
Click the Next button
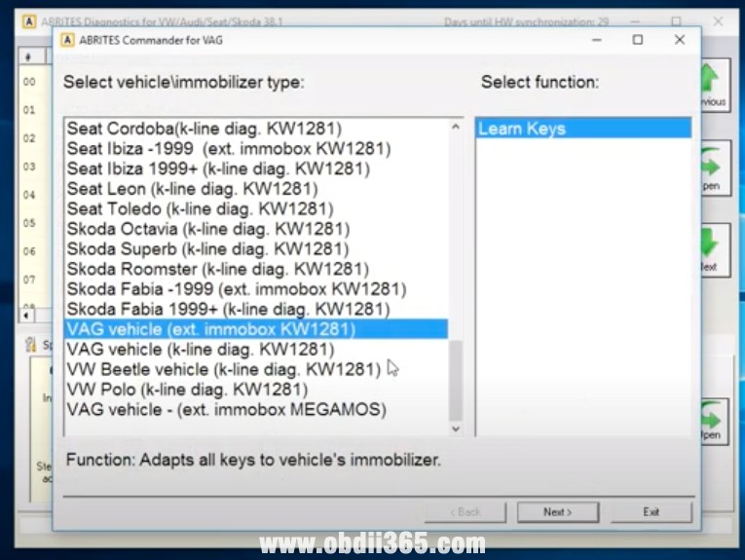coord(558,512)
